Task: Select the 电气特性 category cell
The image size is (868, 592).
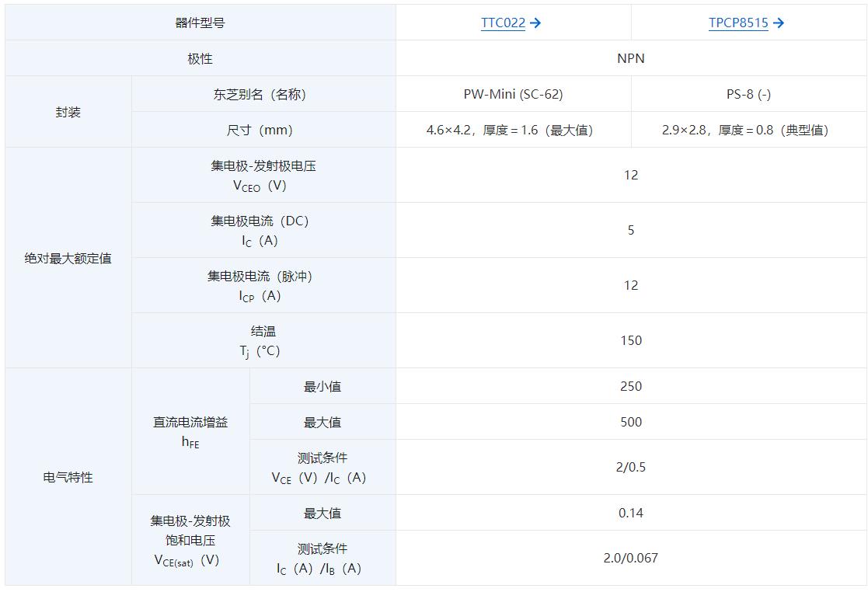Action: pyautogui.click(x=68, y=477)
